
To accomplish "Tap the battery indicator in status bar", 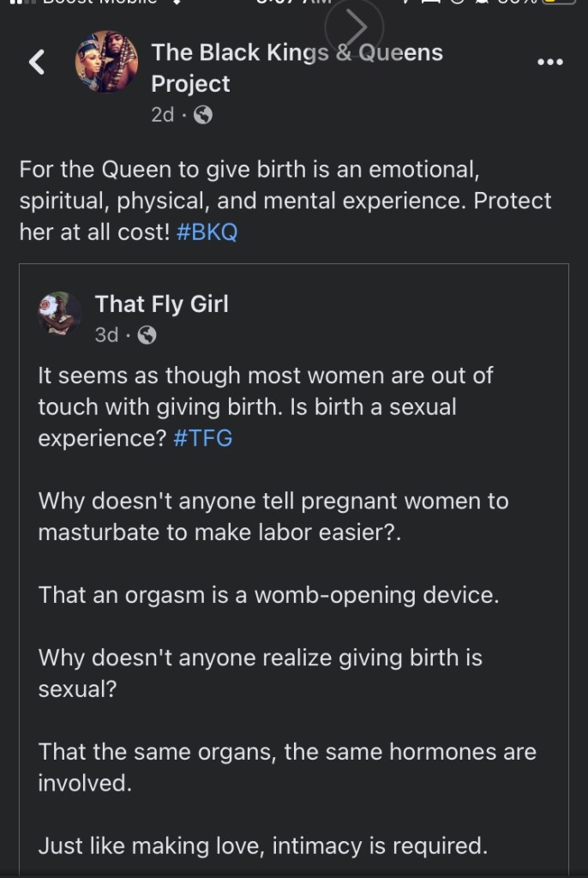I will pyautogui.click(x=560, y=3).
